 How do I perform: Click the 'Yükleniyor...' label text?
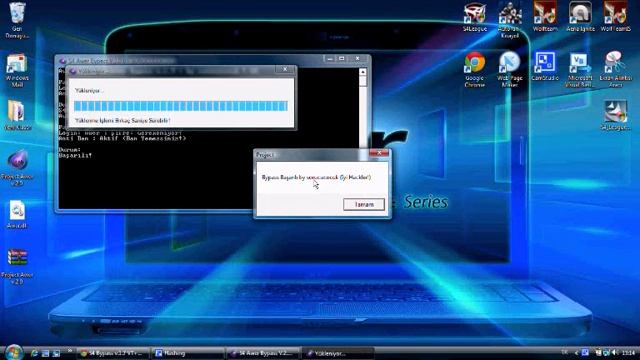point(89,91)
